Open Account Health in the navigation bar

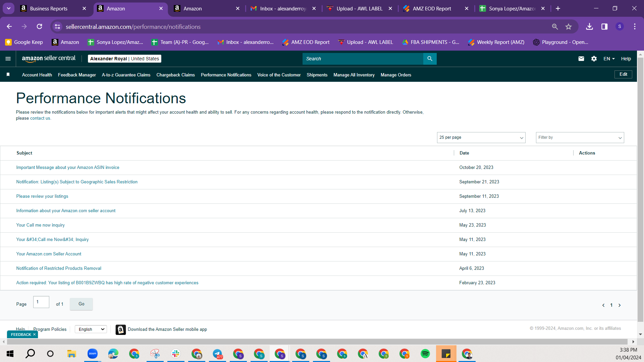click(37, 75)
